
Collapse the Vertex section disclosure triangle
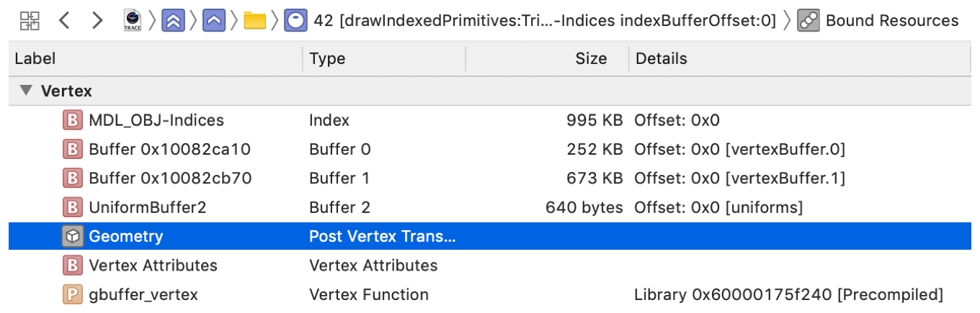[27, 91]
